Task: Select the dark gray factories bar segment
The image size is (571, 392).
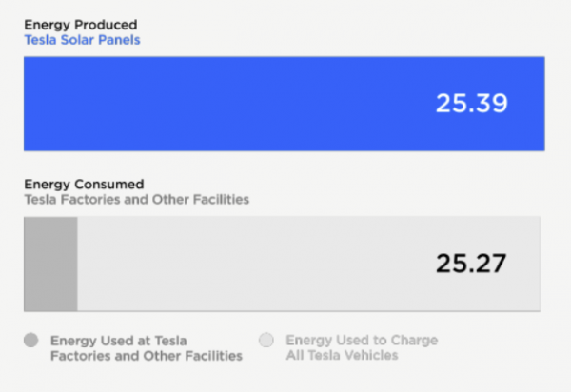Action: tap(50, 264)
